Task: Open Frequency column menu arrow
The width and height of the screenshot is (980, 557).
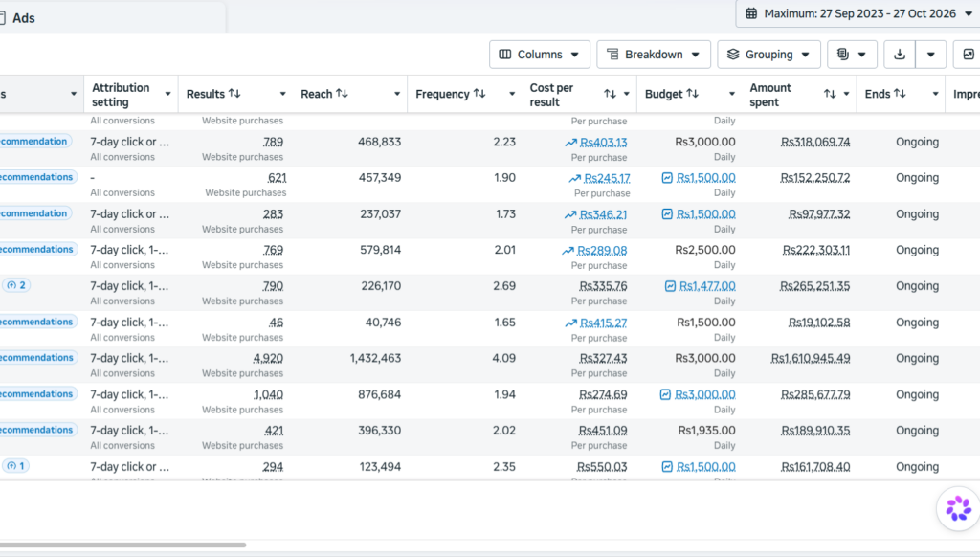Action: pos(512,94)
